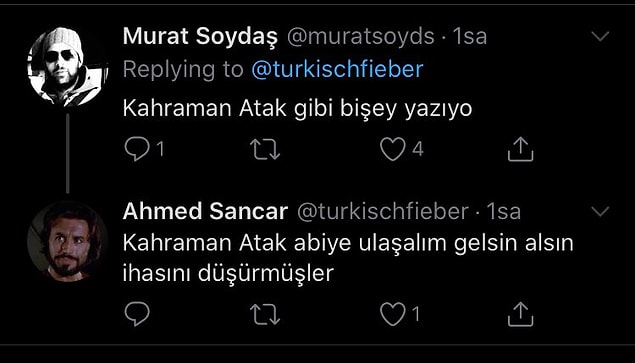Viewport: 635px width, 363px height.
Task: Open options chevron on Ahmed Sancar's tweet
Action: pos(600,211)
